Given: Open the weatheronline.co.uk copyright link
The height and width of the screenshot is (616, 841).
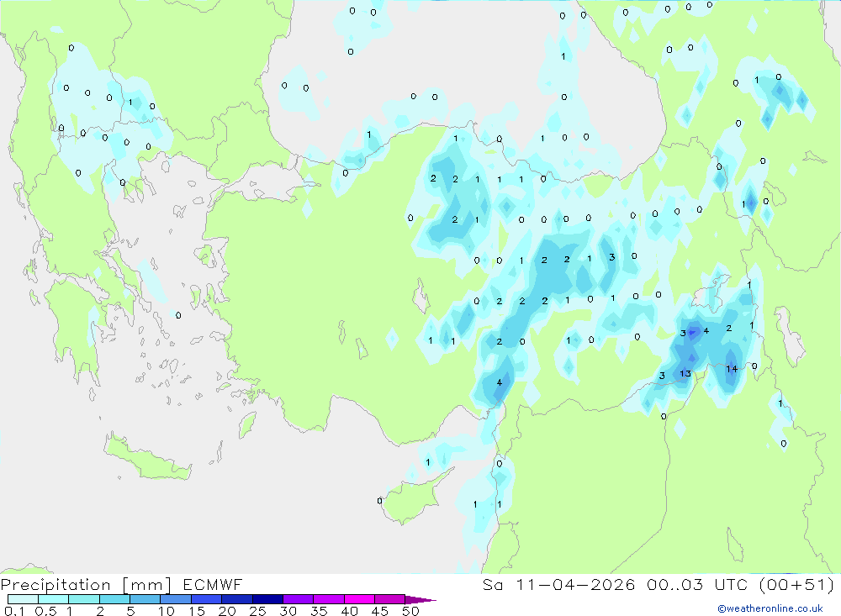Looking at the screenshot, I should (x=770, y=608).
